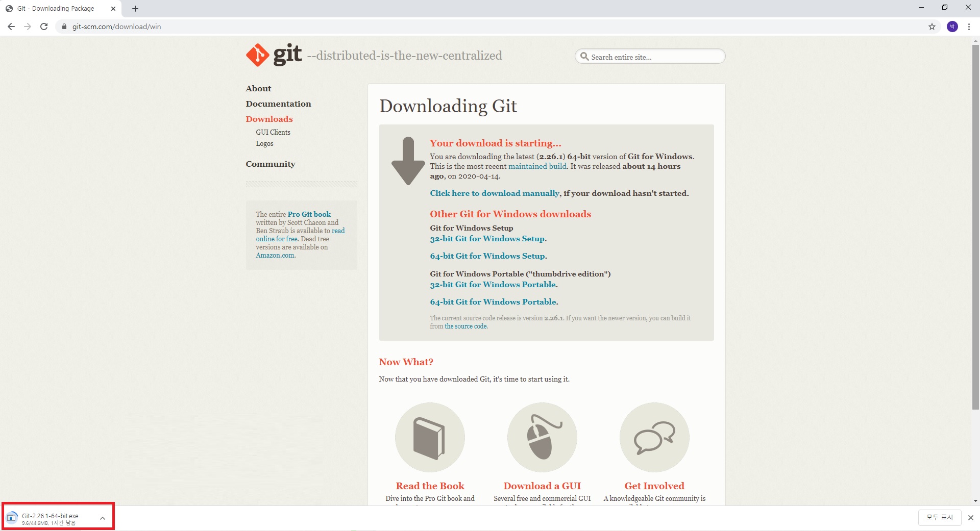This screenshot has height=531, width=980.
Task: Click the Now What? heading
Action: pyautogui.click(x=406, y=362)
